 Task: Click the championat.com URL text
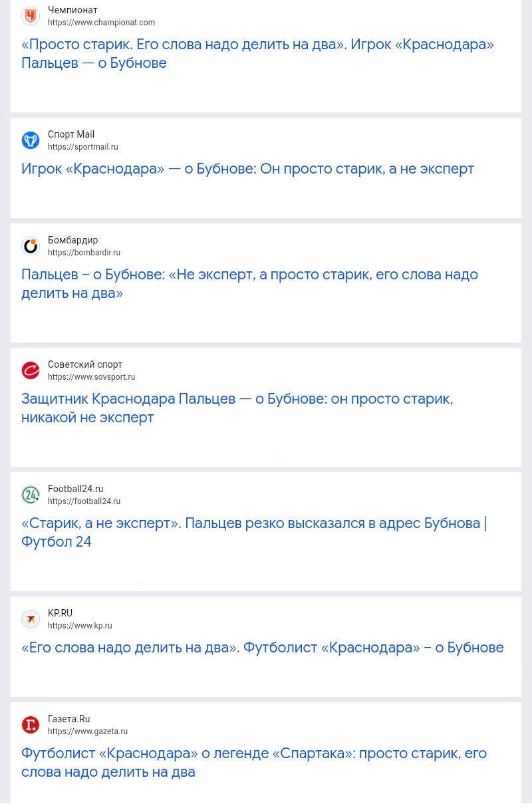(101, 23)
